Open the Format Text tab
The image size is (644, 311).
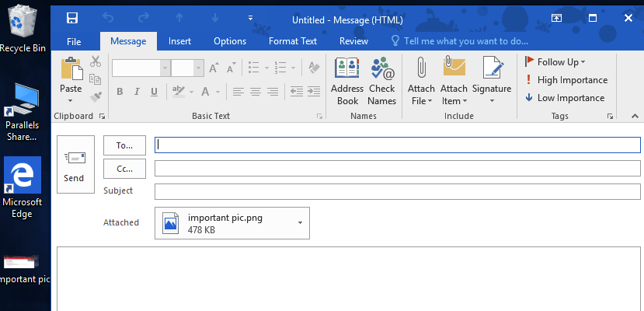tap(292, 41)
